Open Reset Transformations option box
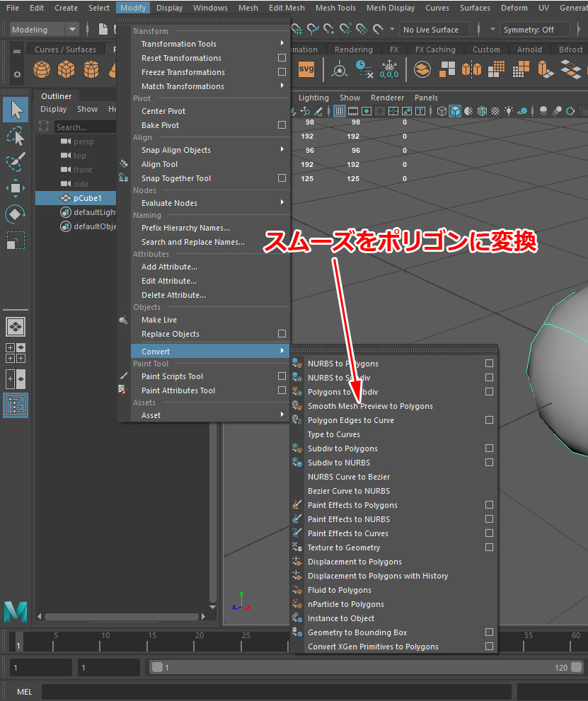Viewport: 588px width, 701px height. [x=282, y=58]
